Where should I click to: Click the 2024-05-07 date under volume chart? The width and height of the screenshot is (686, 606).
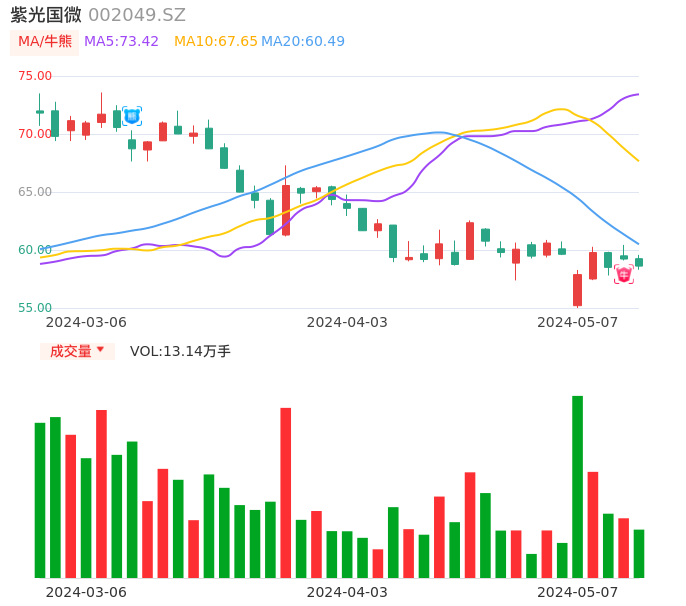point(577,592)
